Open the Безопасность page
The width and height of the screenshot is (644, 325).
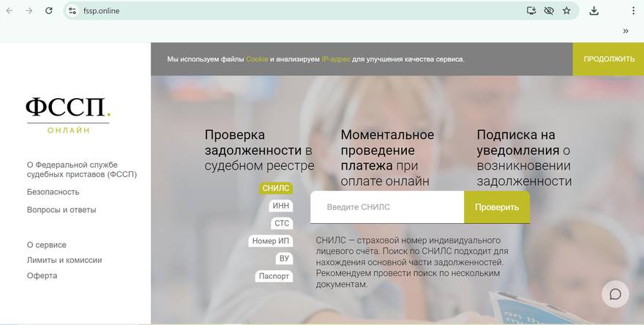click(53, 192)
